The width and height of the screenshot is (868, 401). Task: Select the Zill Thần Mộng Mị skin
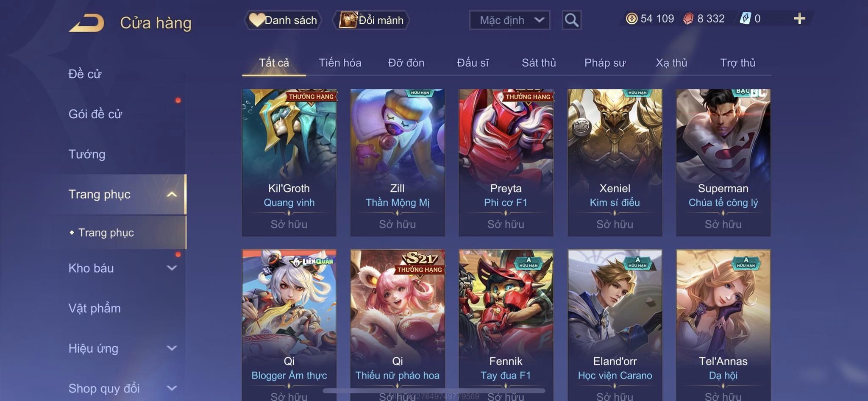pyautogui.click(x=398, y=162)
